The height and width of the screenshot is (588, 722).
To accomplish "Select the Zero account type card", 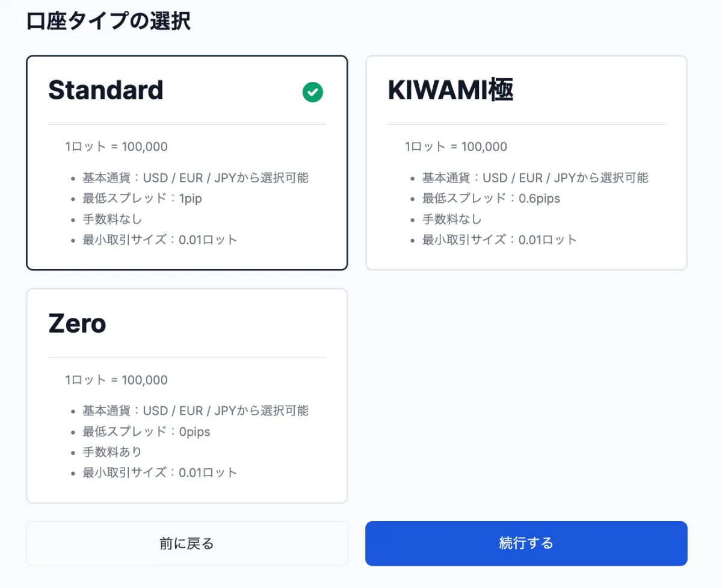I will tap(187, 395).
